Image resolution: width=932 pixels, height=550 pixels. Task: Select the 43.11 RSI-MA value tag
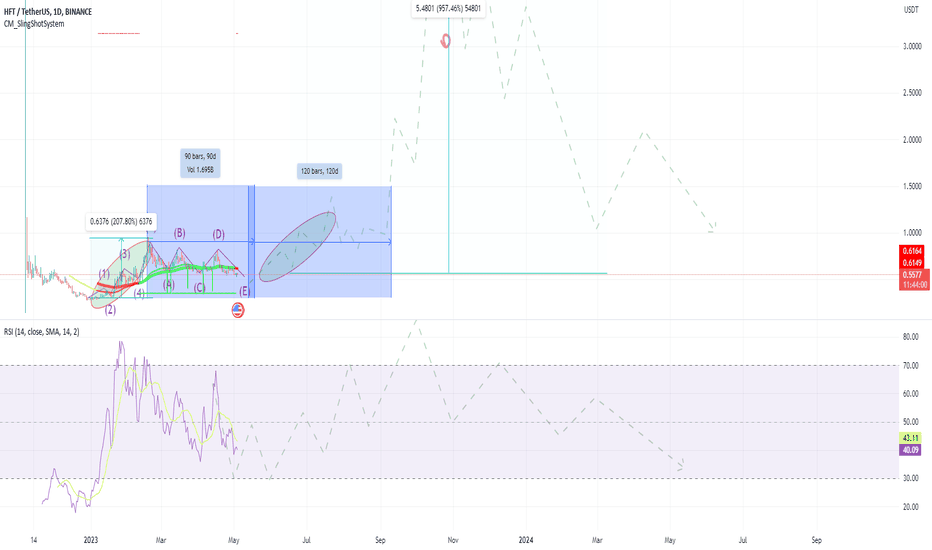coord(911,438)
